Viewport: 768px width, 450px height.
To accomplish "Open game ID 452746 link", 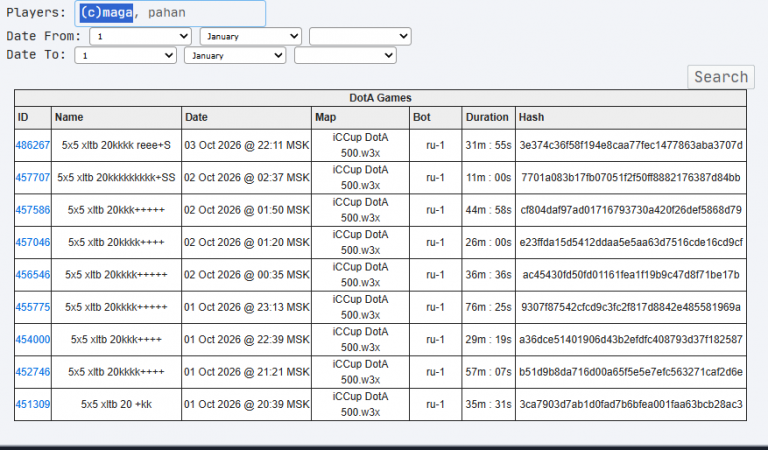I will (x=32, y=372).
